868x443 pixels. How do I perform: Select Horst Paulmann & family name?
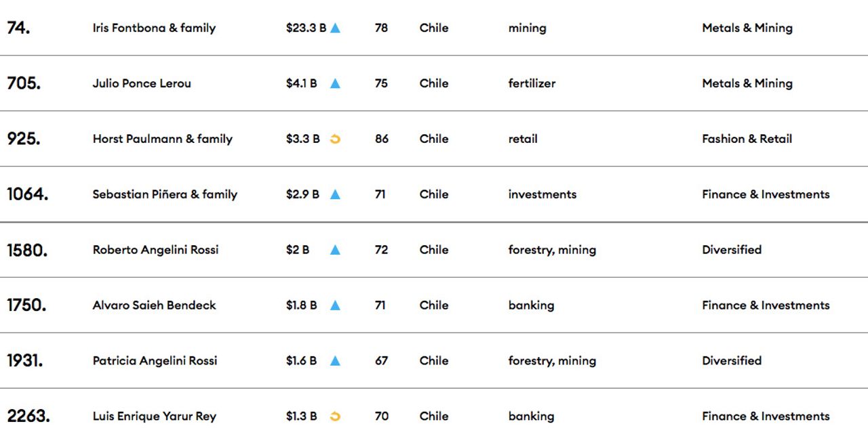point(163,140)
